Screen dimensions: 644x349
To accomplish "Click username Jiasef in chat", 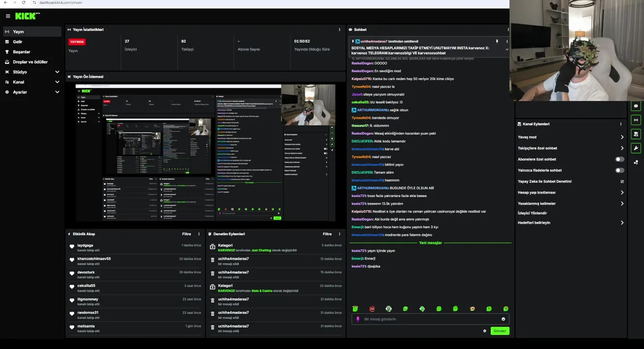I will point(357,95).
